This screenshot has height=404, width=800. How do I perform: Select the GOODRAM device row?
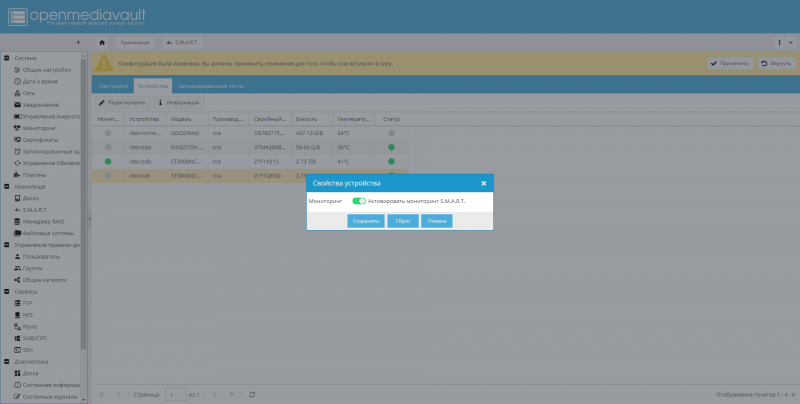coord(250,133)
